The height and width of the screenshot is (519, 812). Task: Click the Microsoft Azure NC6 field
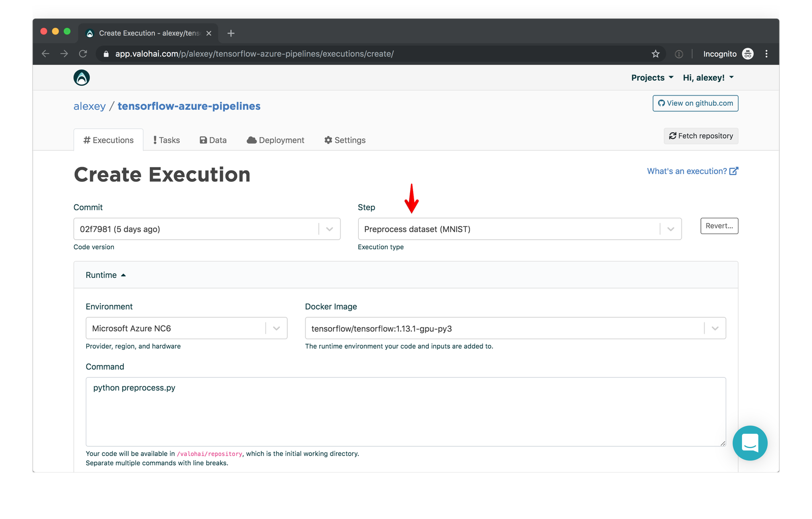[186, 328]
